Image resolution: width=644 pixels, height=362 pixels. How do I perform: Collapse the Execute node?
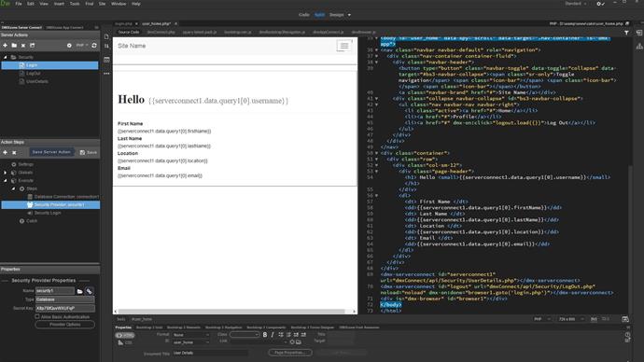6,181
